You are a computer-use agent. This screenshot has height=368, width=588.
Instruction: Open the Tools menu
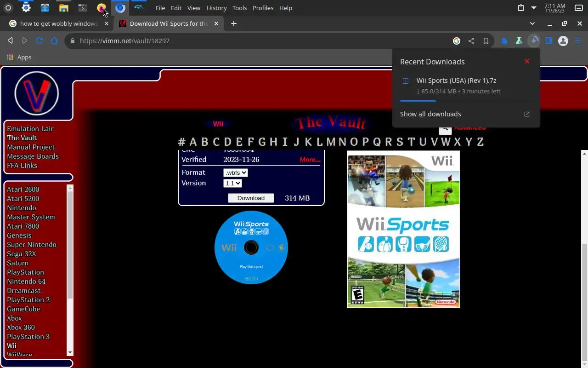coord(239,8)
